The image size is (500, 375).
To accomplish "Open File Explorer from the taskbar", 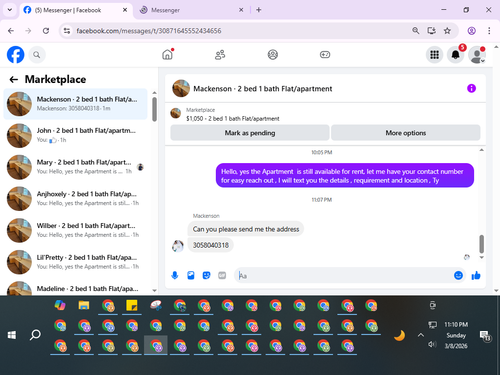I will (x=84, y=305).
